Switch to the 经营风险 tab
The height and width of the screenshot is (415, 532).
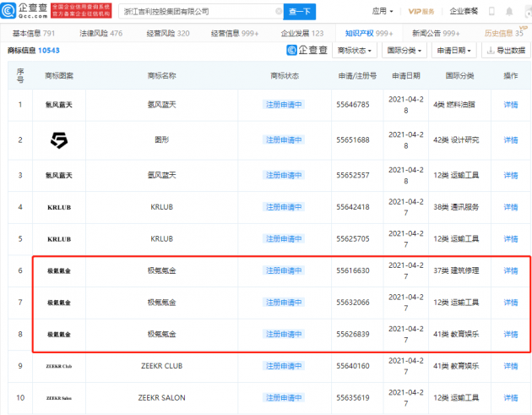[x=168, y=33]
